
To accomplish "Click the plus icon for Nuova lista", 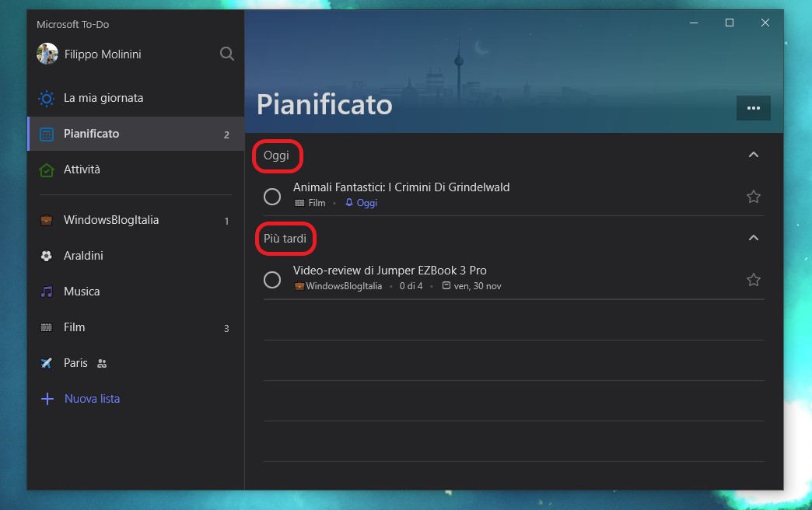I will pos(47,399).
